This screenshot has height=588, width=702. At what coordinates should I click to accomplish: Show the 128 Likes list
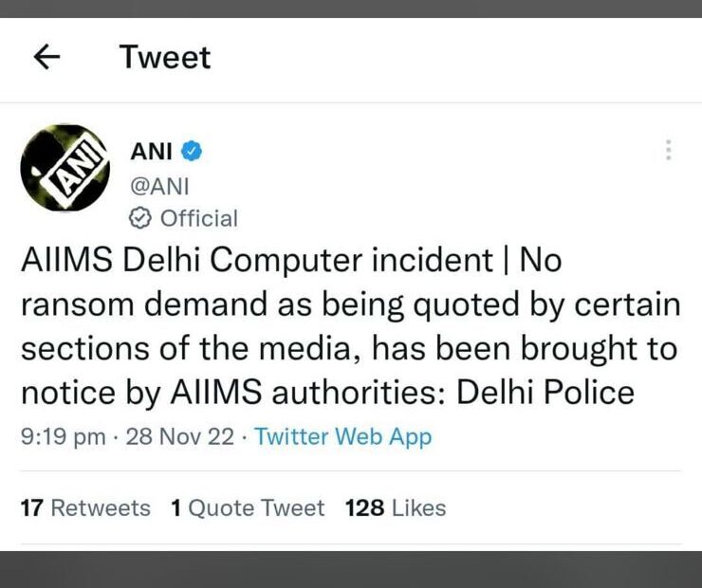[x=396, y=508]
